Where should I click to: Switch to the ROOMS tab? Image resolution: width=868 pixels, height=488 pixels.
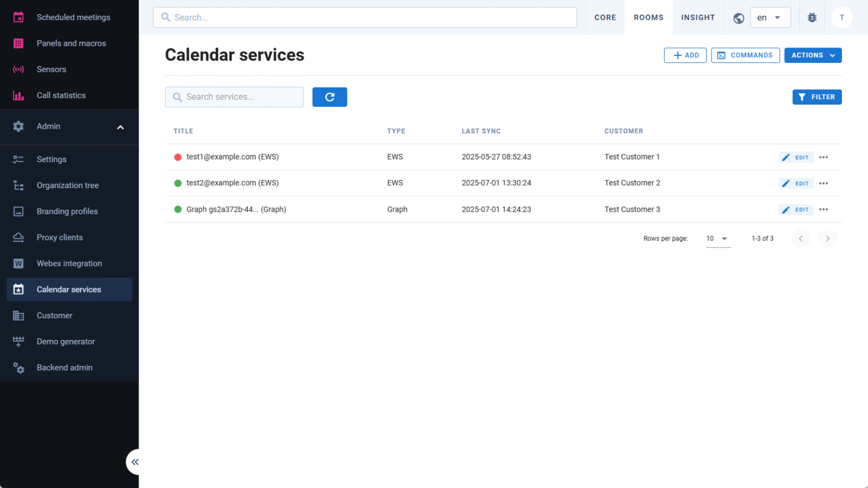pos(649,18)
